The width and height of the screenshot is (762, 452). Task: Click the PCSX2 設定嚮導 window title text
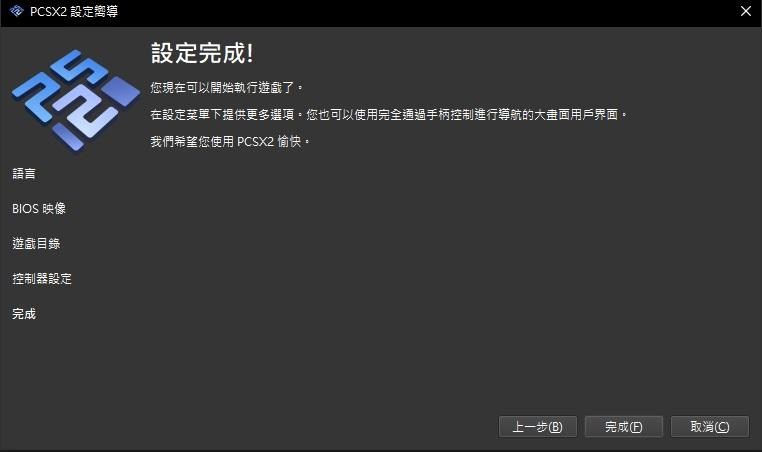pyautogui.click(x=74, y=11)
